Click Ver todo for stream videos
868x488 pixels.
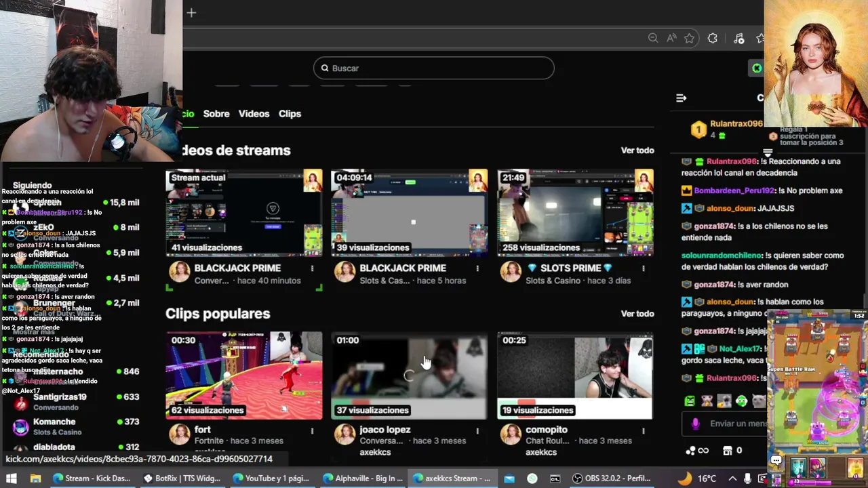click(637, 150)
